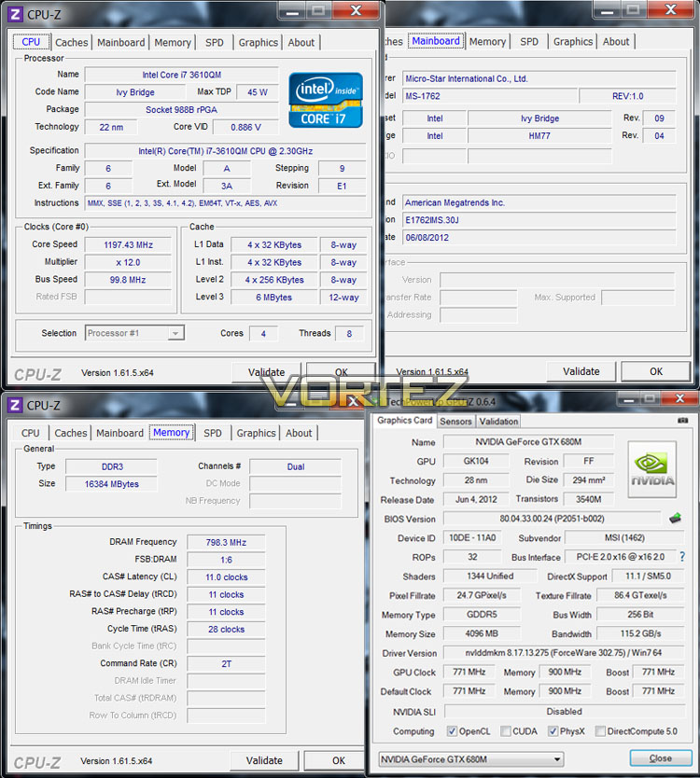Viewport: 700px width, 778px height.
Task: Click the NVIDIA logo in GPU-Z
Action: 651,469
